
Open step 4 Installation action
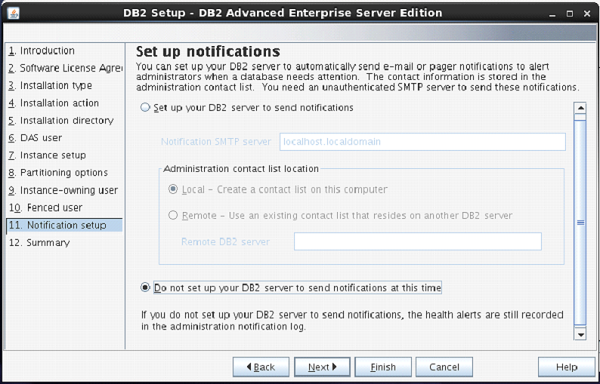point(54,103)
